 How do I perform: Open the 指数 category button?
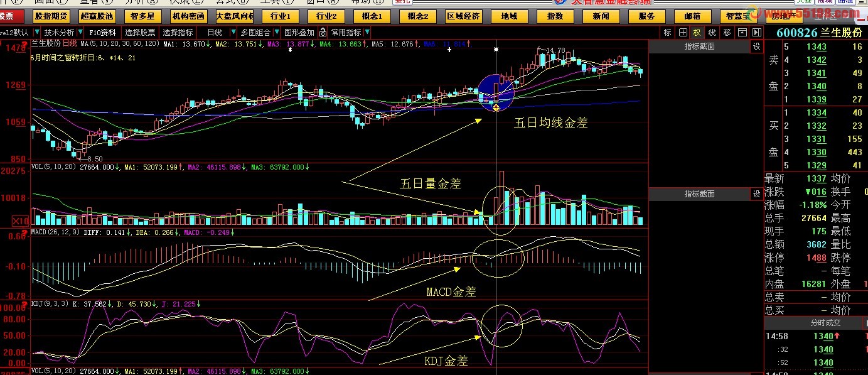coord(555,16)
